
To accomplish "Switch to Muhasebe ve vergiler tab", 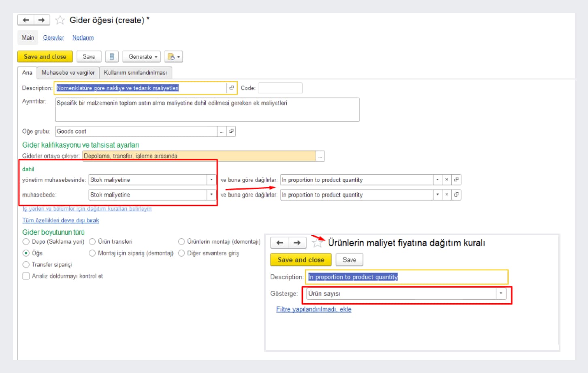I will click(x=68, y=73).
